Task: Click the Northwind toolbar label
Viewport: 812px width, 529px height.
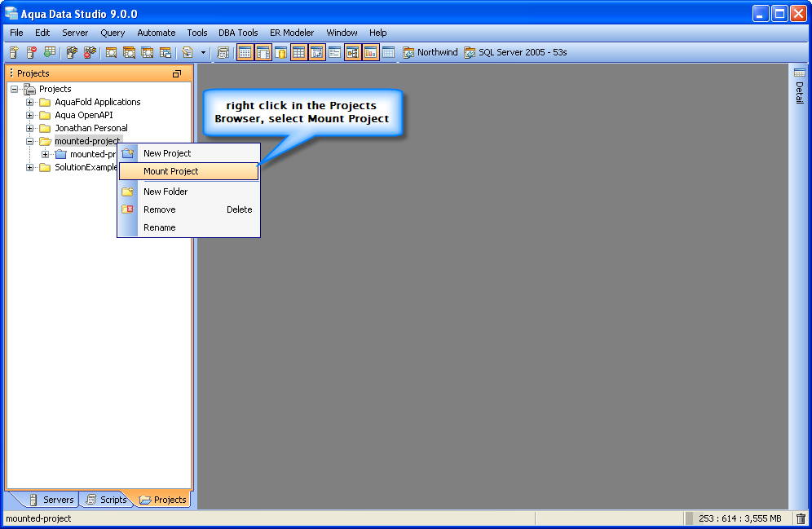Action: (x=438, y=52)
